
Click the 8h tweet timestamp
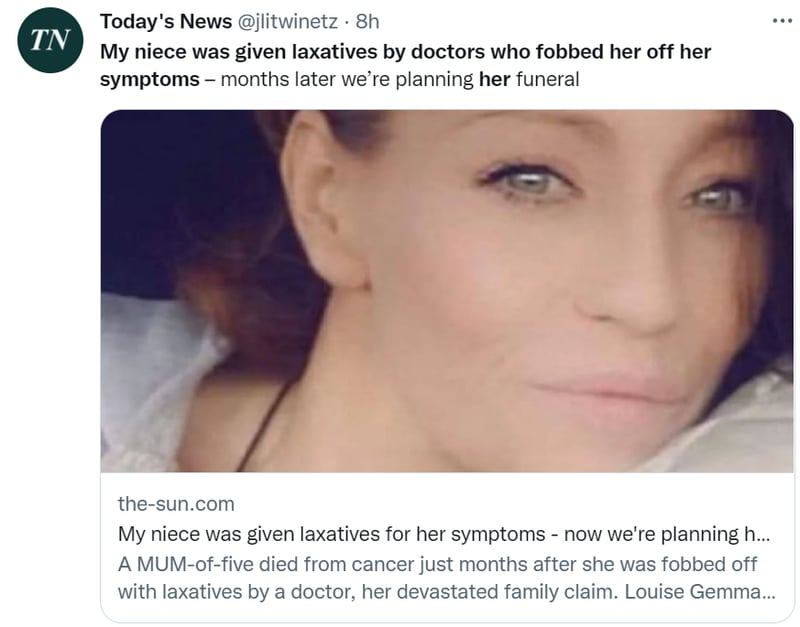point(367,21)
